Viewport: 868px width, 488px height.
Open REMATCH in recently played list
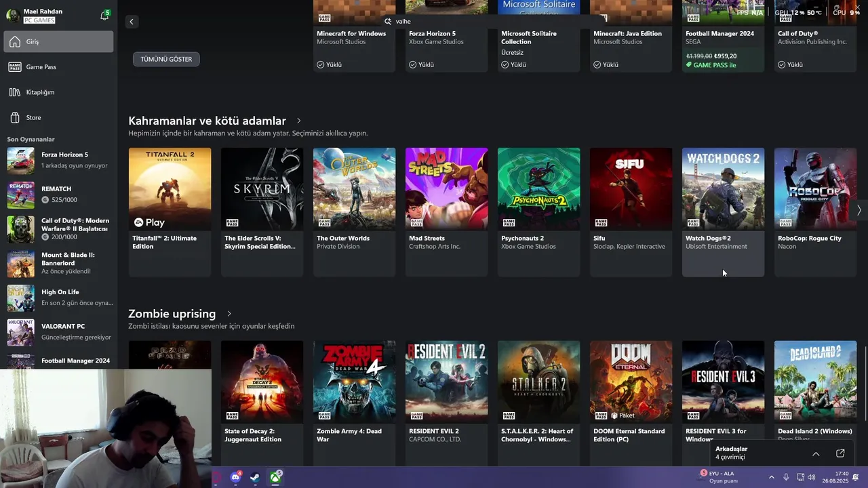tap(58, 195)
